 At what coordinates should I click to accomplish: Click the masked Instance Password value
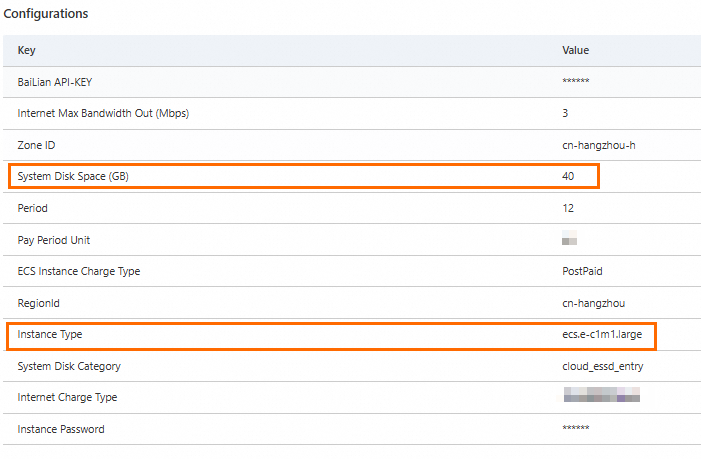pyautogui.click(x=576, y=429)
